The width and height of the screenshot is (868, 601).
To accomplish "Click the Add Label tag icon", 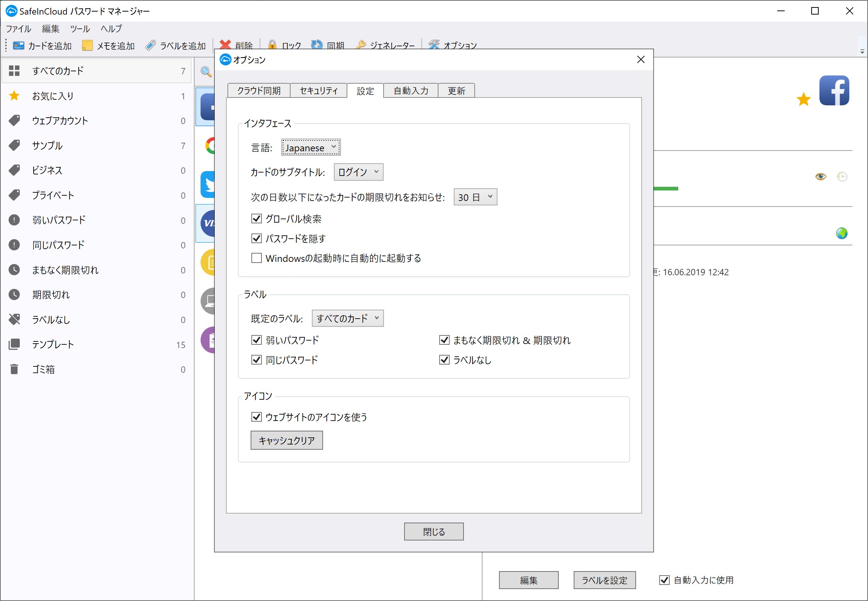I will click(151, 46).
